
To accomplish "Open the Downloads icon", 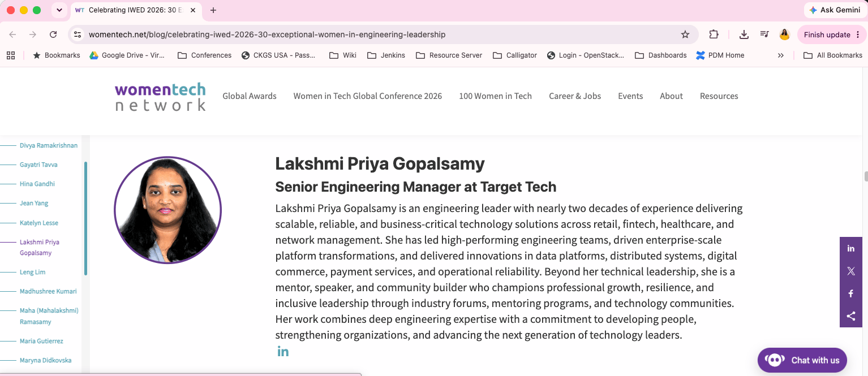I will click(x=744, y=34).
